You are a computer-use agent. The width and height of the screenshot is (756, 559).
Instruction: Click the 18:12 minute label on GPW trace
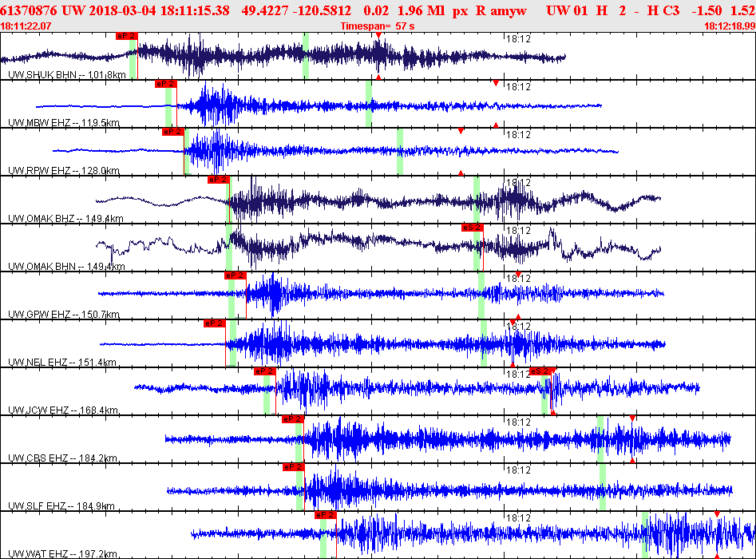[x=518, y=279]
